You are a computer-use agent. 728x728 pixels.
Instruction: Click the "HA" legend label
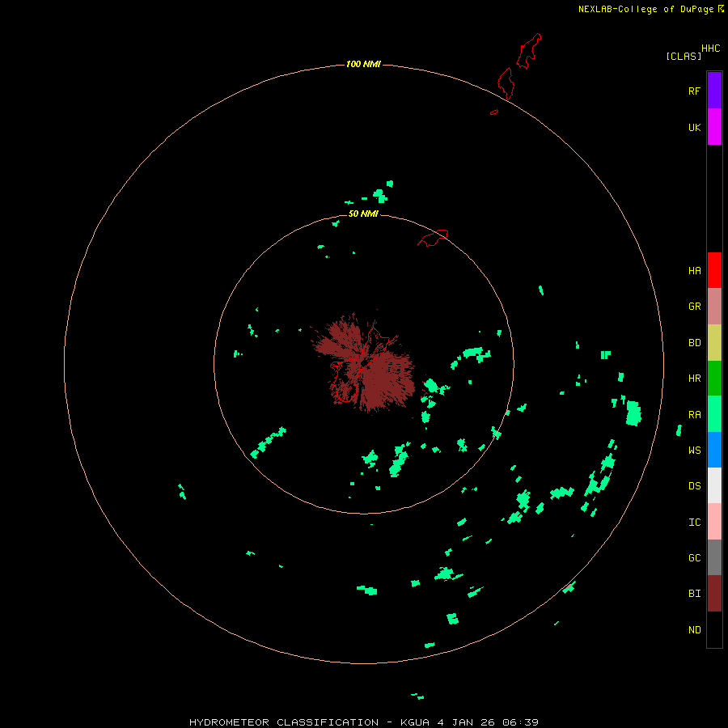pyautogui.click(x=695, y=271)
